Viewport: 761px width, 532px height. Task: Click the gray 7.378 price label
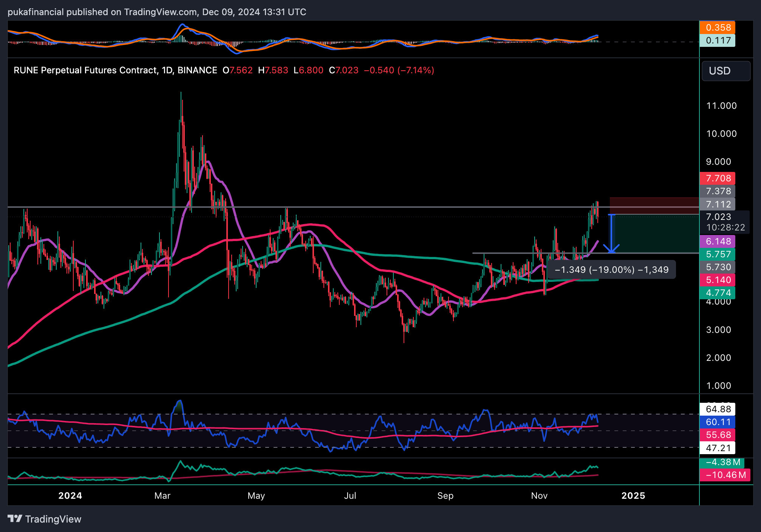click(717, 191)
